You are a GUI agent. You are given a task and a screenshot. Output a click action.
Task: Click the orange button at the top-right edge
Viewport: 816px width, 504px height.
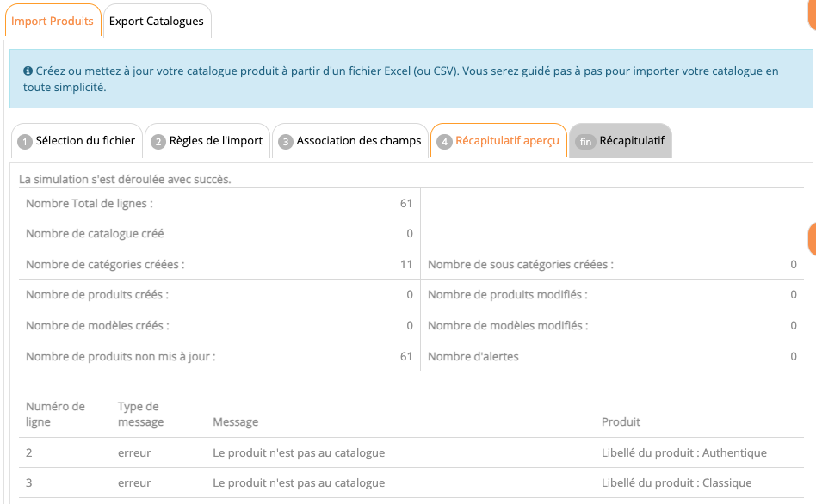coord(812,15)
